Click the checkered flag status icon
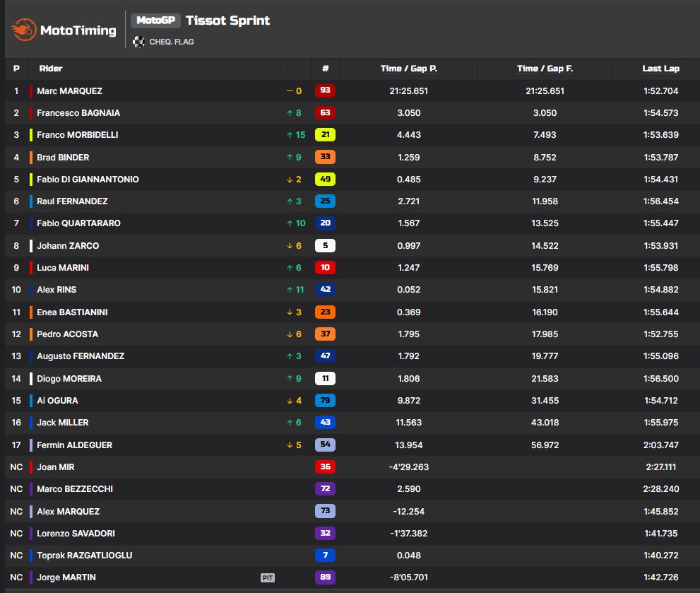Screen dimensions: 700x593 [x=139, y=42]
